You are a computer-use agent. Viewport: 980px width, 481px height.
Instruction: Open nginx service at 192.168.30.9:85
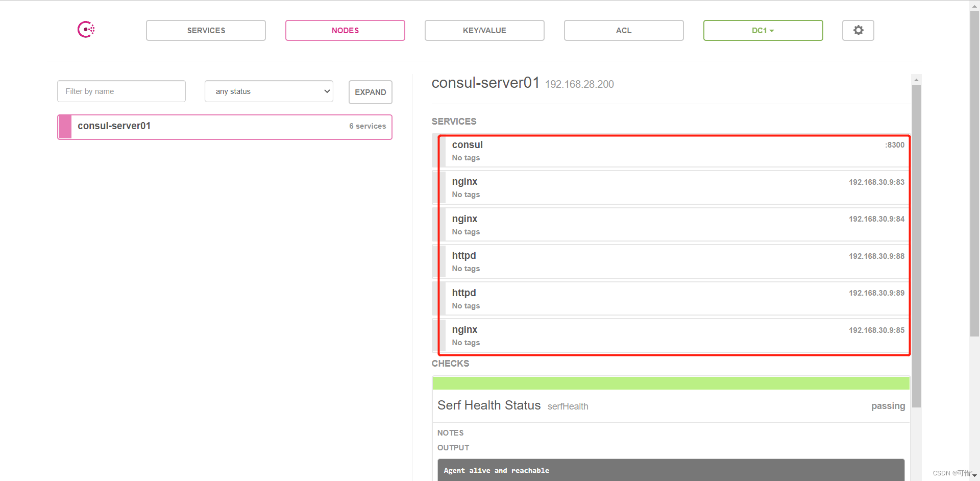click(671, 335)
